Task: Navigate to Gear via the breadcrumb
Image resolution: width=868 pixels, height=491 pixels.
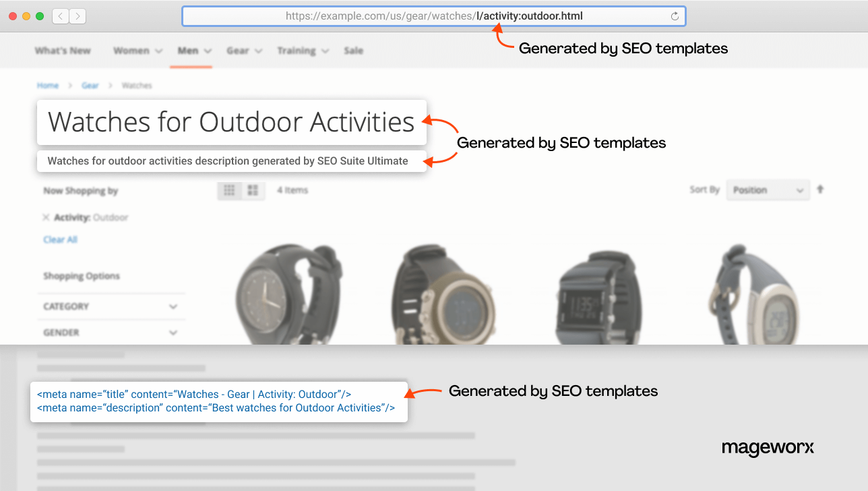Action: click(90, 85)
